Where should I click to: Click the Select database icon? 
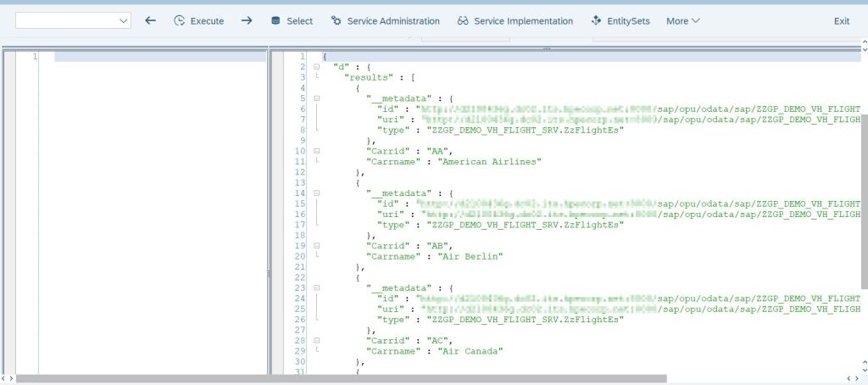pos(275,21)
